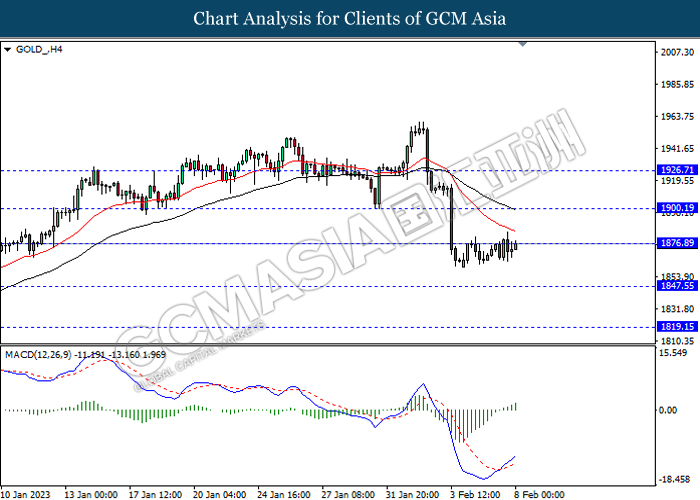
Task: Click the 1810.35 price axis value
Action: [x=677, y=341]
